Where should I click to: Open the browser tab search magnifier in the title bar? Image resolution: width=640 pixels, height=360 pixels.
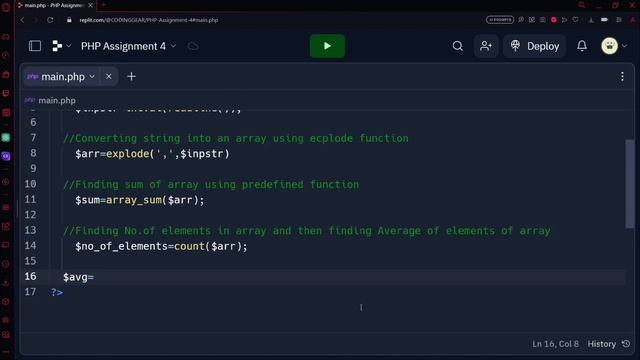[x=582, y=5]
